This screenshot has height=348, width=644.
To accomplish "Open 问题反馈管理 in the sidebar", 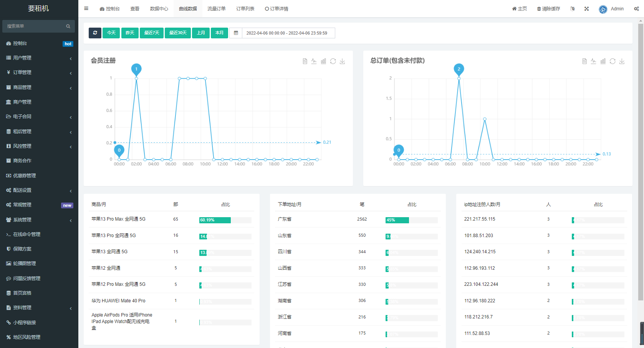I will pyautogui.click(x=39, y=279).
